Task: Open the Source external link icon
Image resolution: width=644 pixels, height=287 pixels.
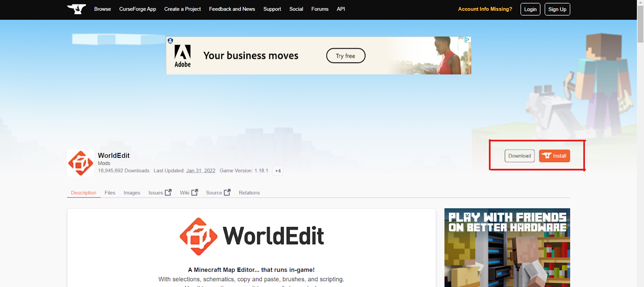Action: 227,192
